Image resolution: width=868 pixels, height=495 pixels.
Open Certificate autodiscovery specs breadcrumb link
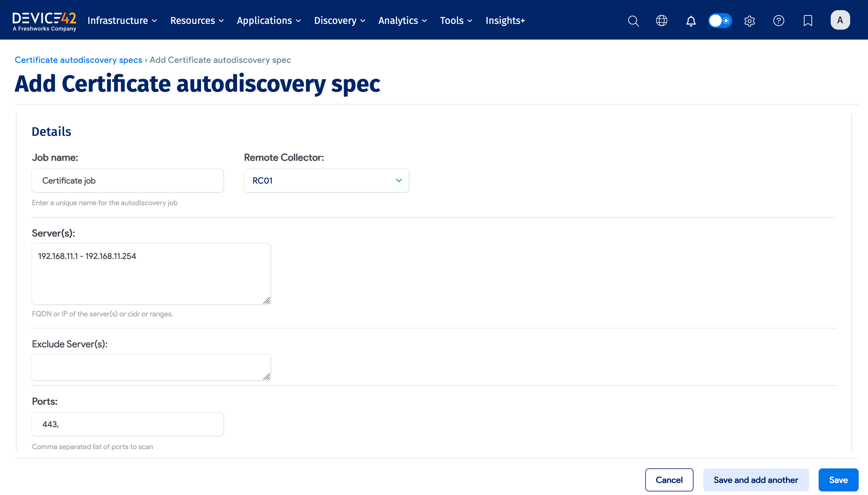(78, 60)
